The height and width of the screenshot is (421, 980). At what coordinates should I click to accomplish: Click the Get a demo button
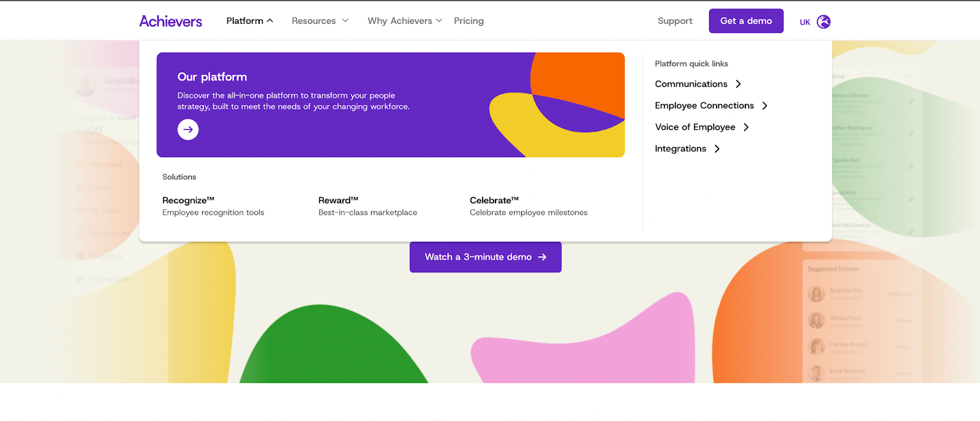pyautogui.click(x=746, y=21)
